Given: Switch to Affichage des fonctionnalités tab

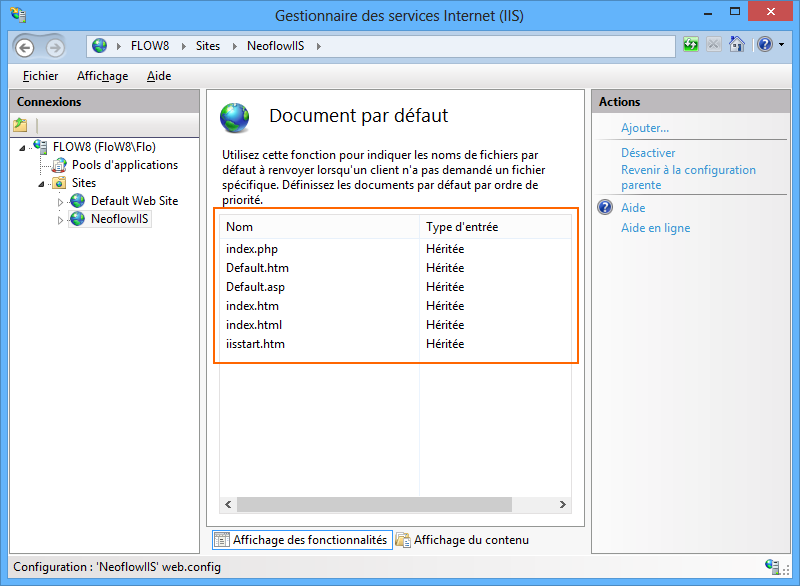Looking at the screenshot, I should click(302, 540).
